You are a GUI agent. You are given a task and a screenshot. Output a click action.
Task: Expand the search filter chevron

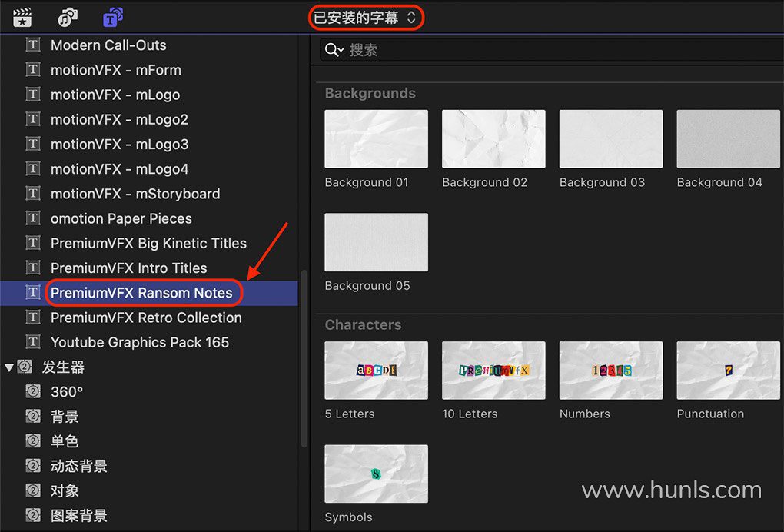(341, 51)
